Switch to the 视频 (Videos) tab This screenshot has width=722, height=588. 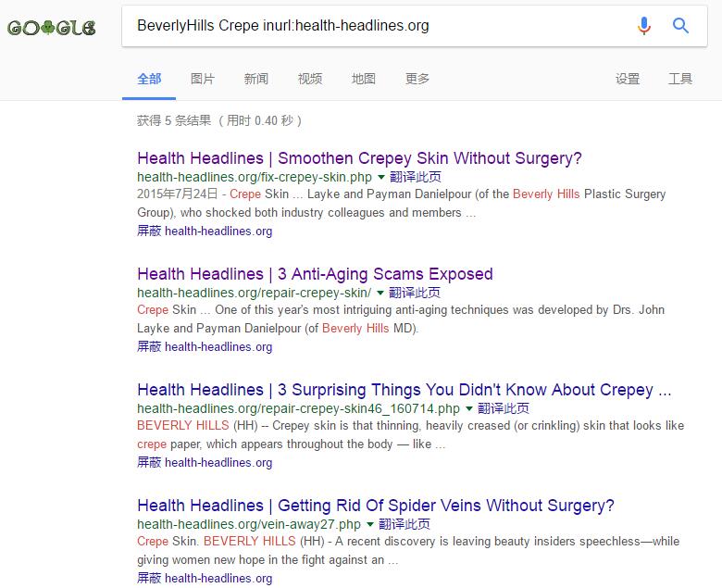[x=310, y=79]
